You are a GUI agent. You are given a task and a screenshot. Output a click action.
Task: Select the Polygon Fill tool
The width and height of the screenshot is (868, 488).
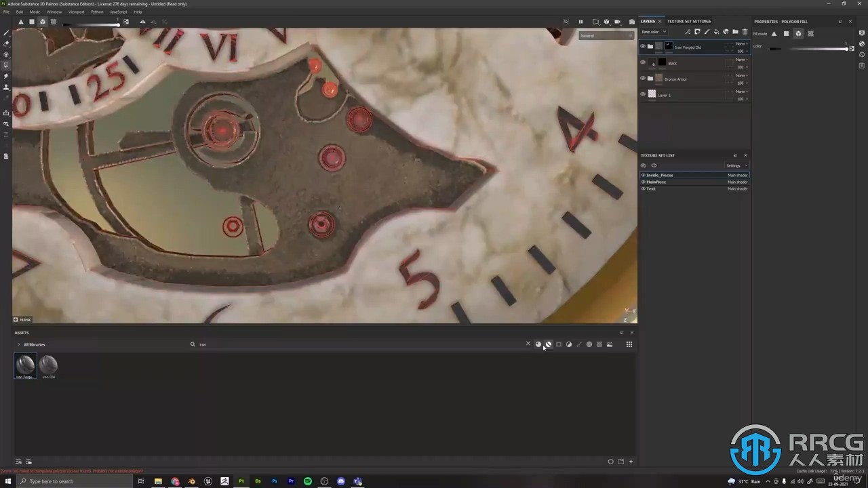[x=6, y=65]
